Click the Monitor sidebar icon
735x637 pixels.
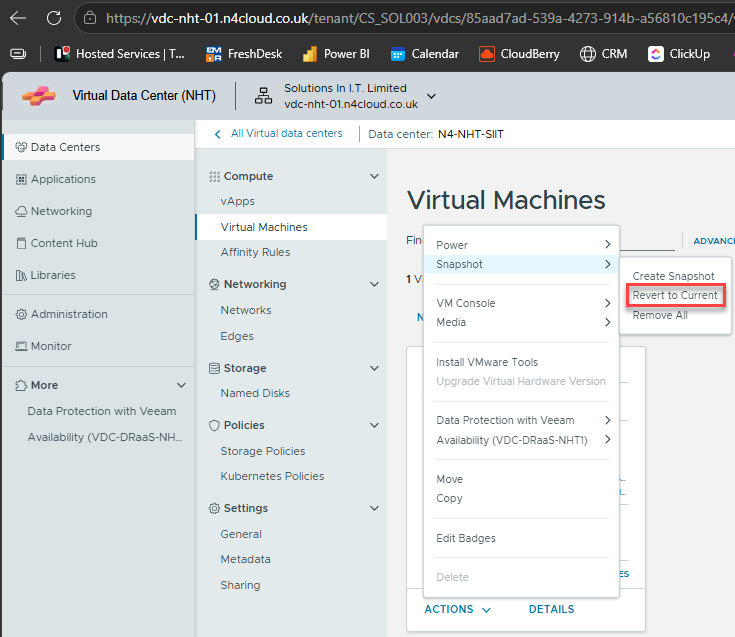pos(21,346)
